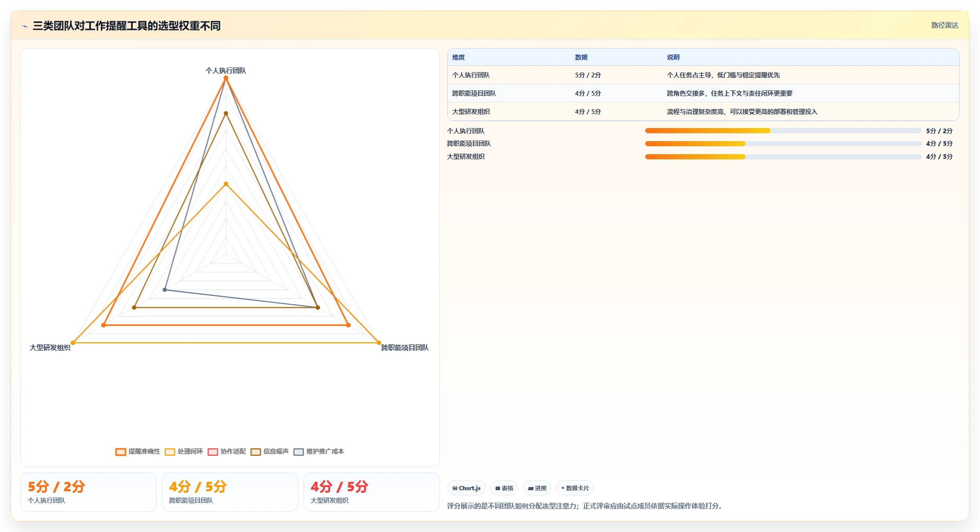Click the 个人执行团队 axis label on the radar
This screenshot has width=980, height=532.
[x=226, y=71]
